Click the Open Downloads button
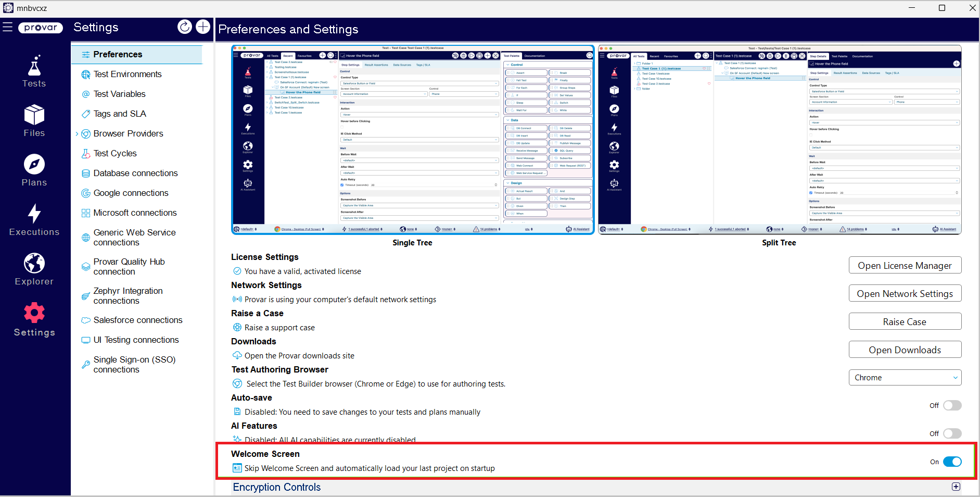The height and width of the screenshot is (497, 980). 905,350
